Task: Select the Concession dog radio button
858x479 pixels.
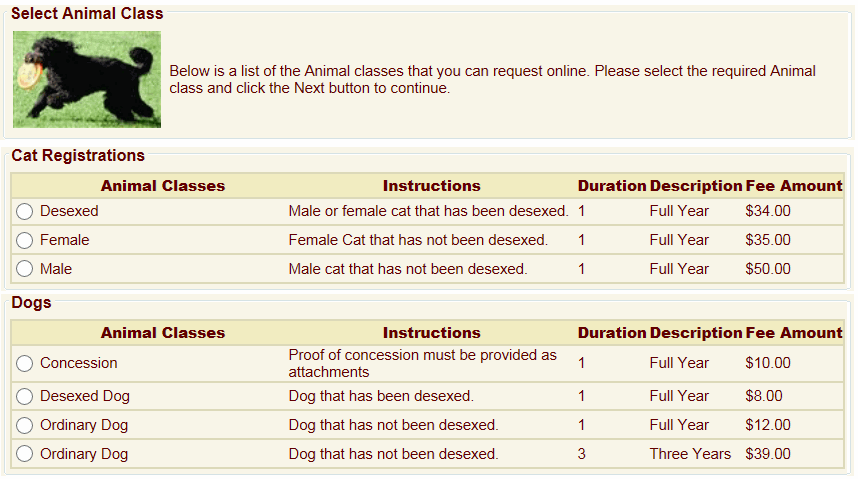Action: click(x=25, y=364)
